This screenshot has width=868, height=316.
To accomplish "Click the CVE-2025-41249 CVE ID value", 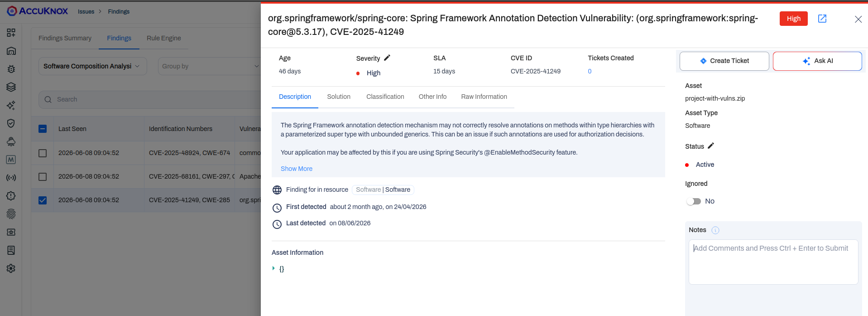I will pyautogui.click(x=536, y=71).
